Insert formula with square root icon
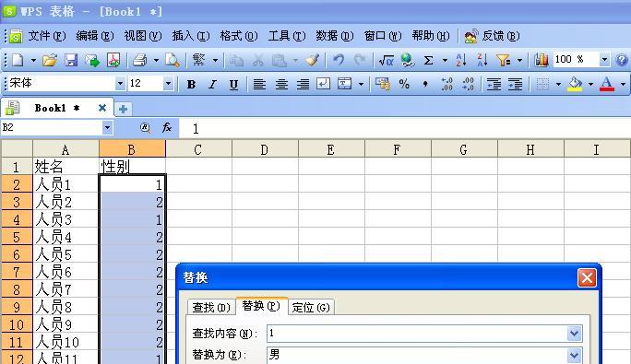631x364 pixels. click(387, 60)
